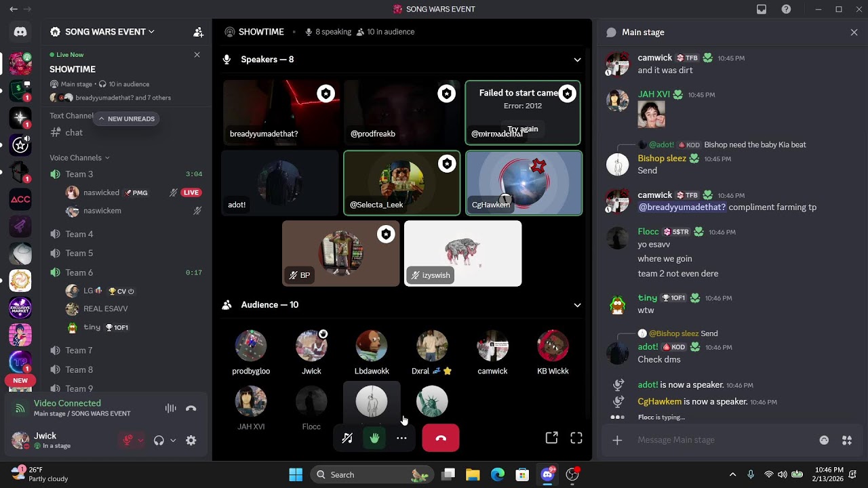Toggle the slashed music note stage button
The width and height of the screenshot is (868, 488).
pyautogui.click(x=347, y=439)
